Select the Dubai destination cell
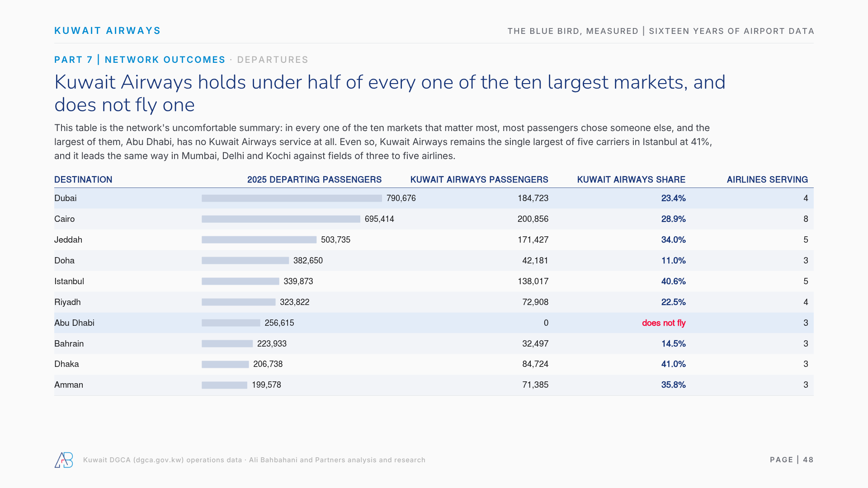The height and width of the screenshot is (488, 868). coord(66,198)
